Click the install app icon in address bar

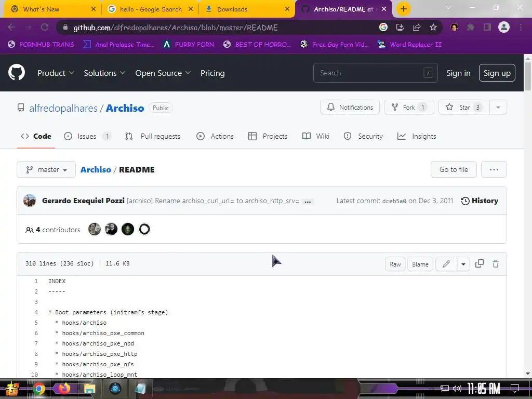[400, 27]
